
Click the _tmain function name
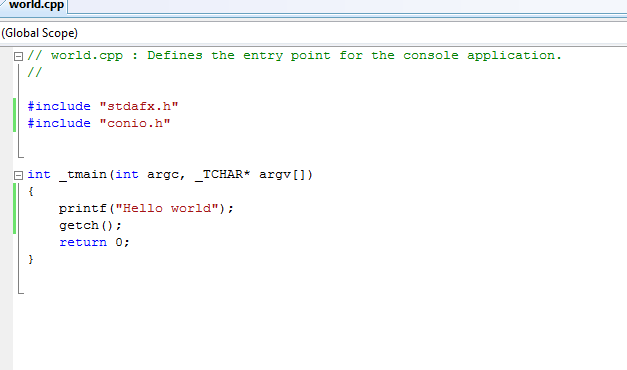(x=83, y=175)
